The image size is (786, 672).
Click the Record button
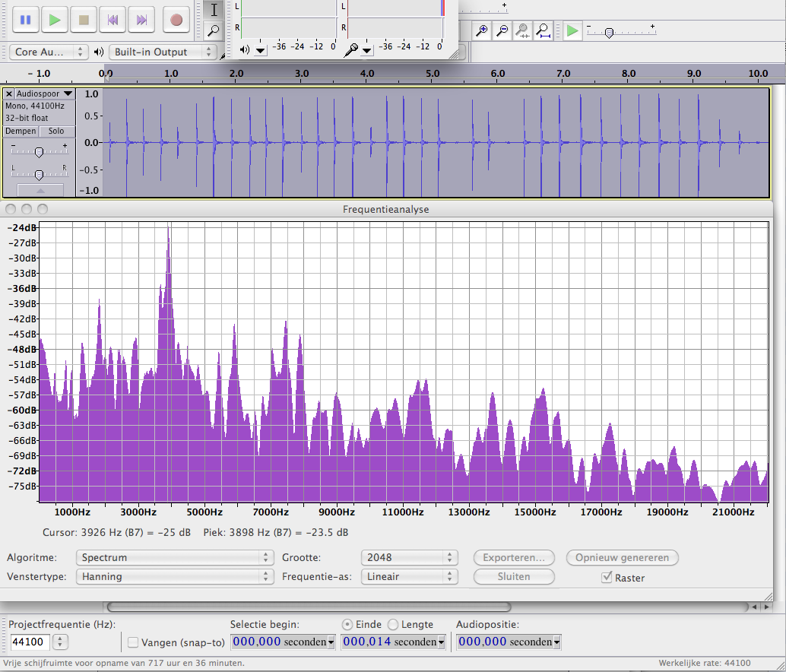click(x=176, y=20)
